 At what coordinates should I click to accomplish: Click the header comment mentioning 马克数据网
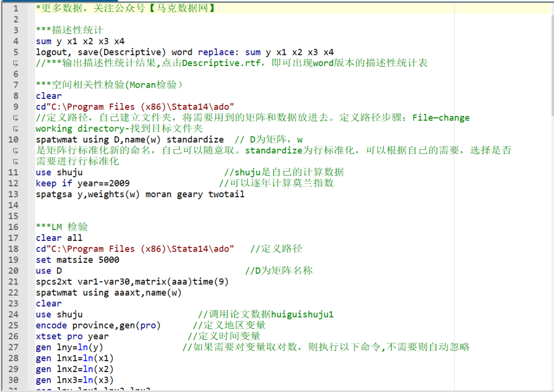[126, 8]
